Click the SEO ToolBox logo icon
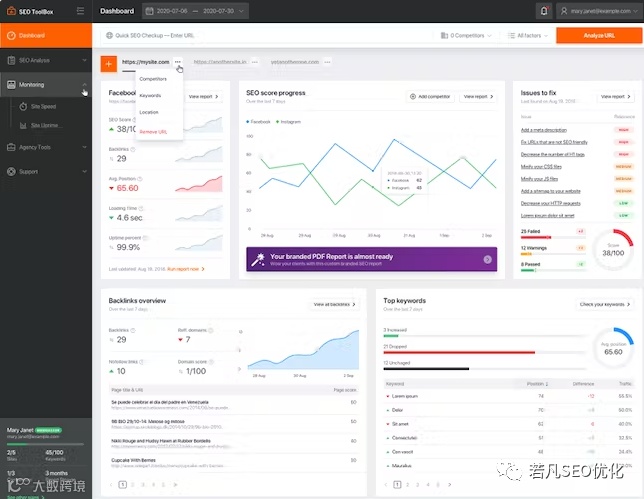Screen dimensions: 644x499 coord(12,11)
